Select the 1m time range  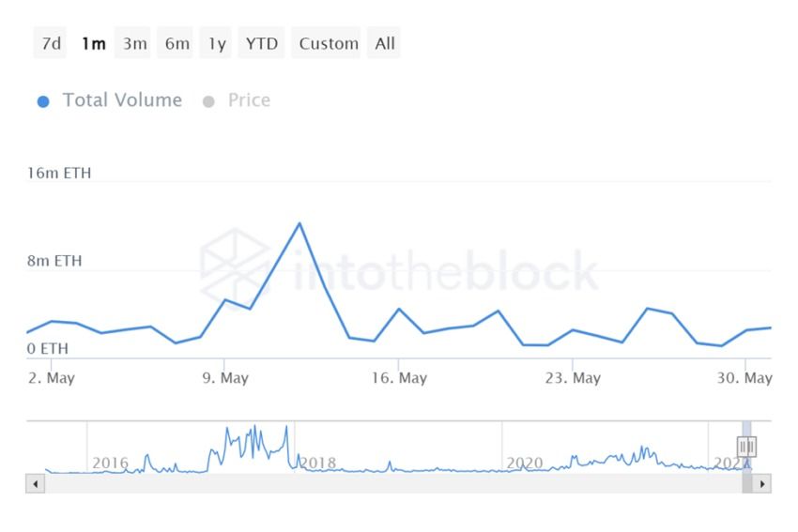click(x=93, y=43)
